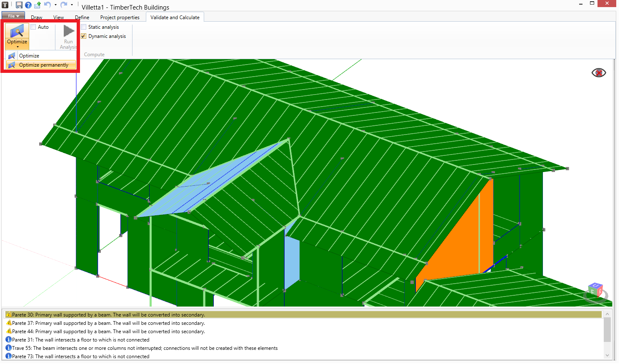Open the Project properties tab
620x364 pixels.
click(x=120, y=17)
